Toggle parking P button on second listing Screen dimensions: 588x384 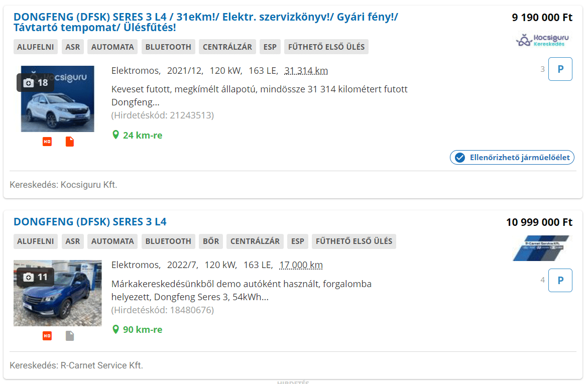pos(560,280)
